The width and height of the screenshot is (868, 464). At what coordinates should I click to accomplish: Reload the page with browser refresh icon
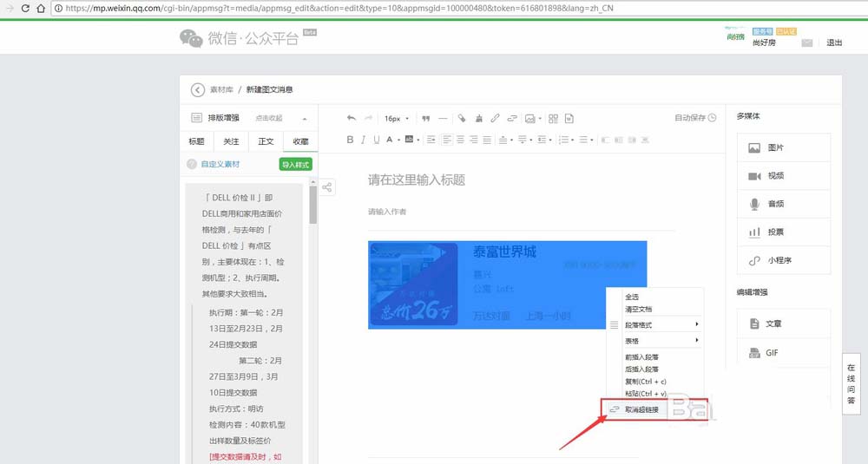click(25, 9)
